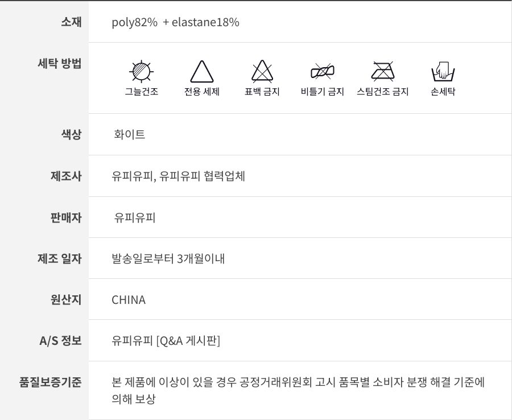
Task: Click the 품질보증기준 row header
Action: [51, 381]
